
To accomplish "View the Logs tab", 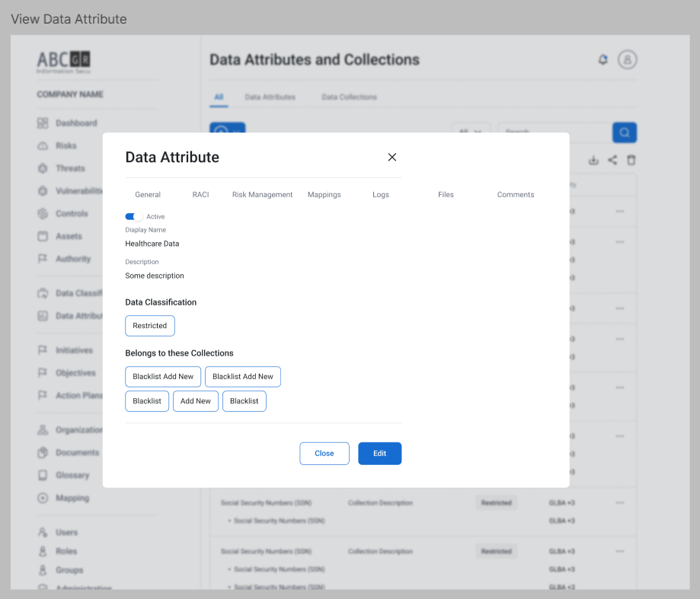I will 381,195.
